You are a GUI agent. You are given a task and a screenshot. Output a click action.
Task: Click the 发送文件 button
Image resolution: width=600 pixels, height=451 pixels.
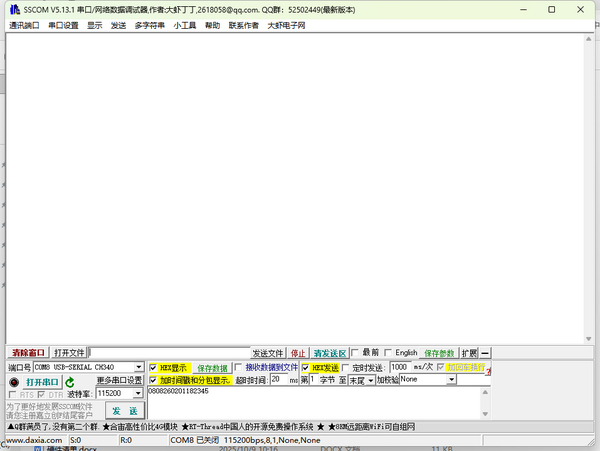[x=267, y=353]
